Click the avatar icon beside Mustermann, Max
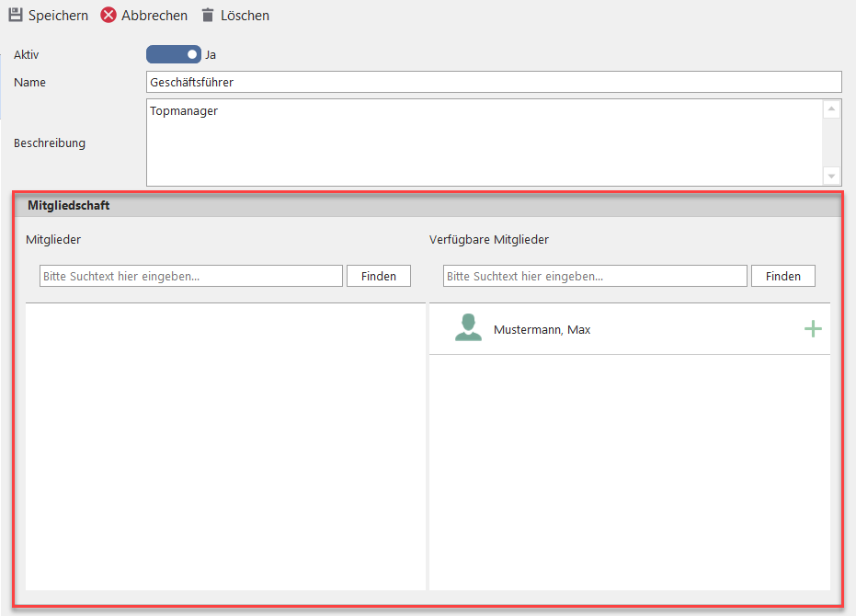Image resolution: width=856 pixels, height=616 pixels. coord(468,328)
